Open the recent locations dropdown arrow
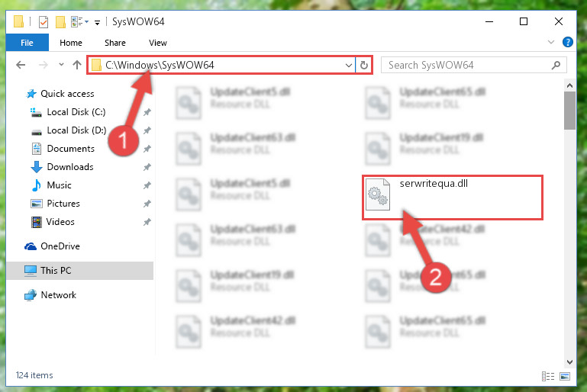This screenshot has width=587, height=392. coord(61,65)
